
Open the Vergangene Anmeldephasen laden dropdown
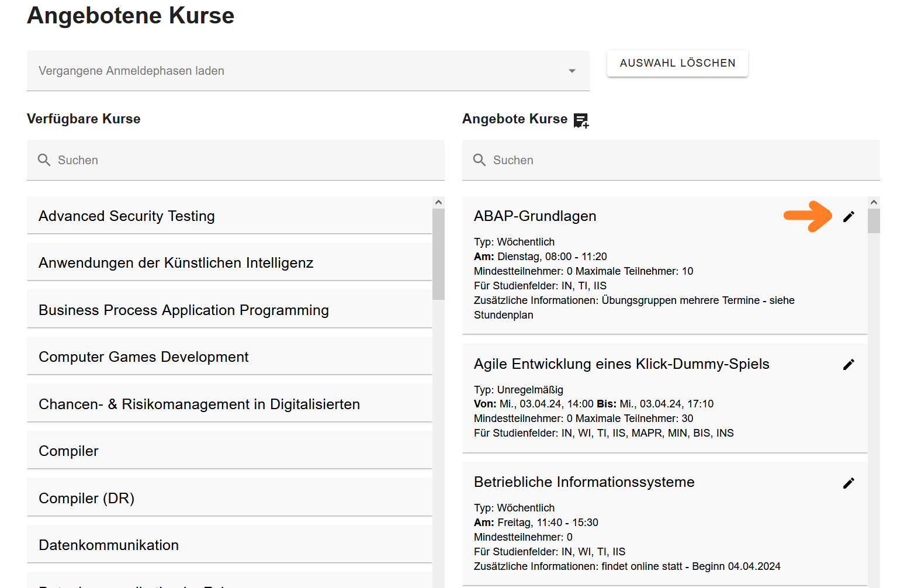pyautogui.click(x=308, y=70)
